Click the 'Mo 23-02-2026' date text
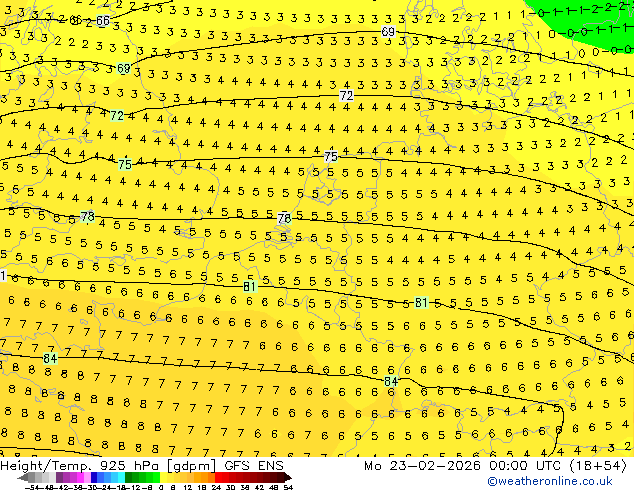Screen dimensions: 634x490 [x=422, y=466]
